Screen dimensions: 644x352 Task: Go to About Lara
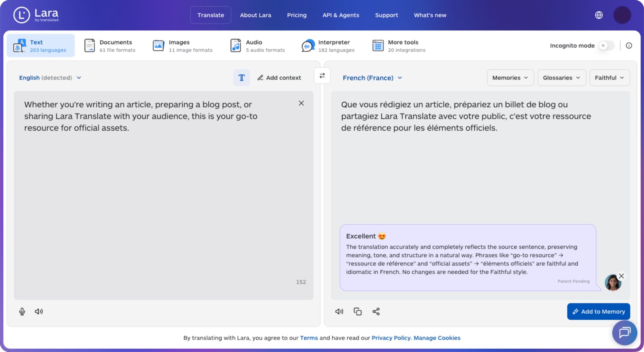[255, 15]
